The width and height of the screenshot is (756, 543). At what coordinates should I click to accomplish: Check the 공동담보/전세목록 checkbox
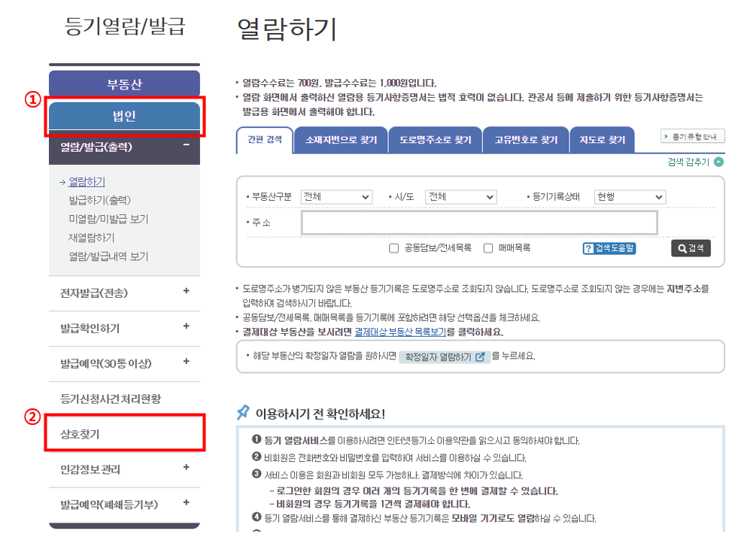tap(394, 248)
